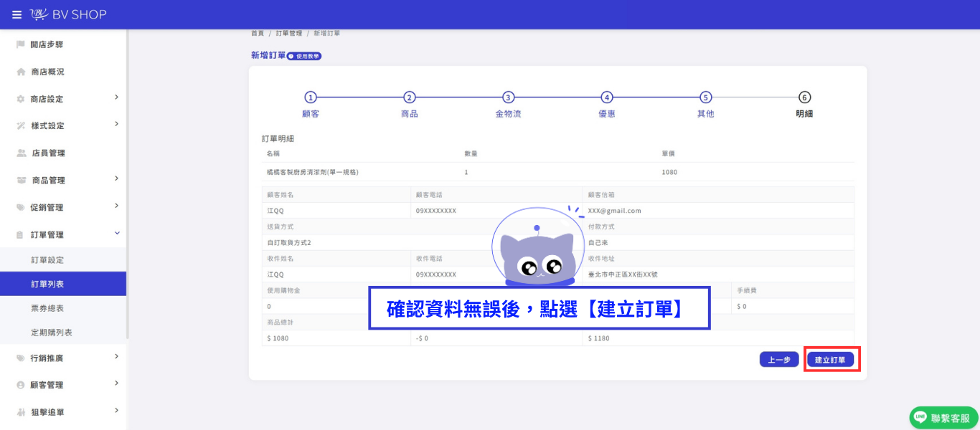The image size is (980, 430).
Task: Open the LINE 聯繫客服 chat button
Action: (x=944, y=418)
